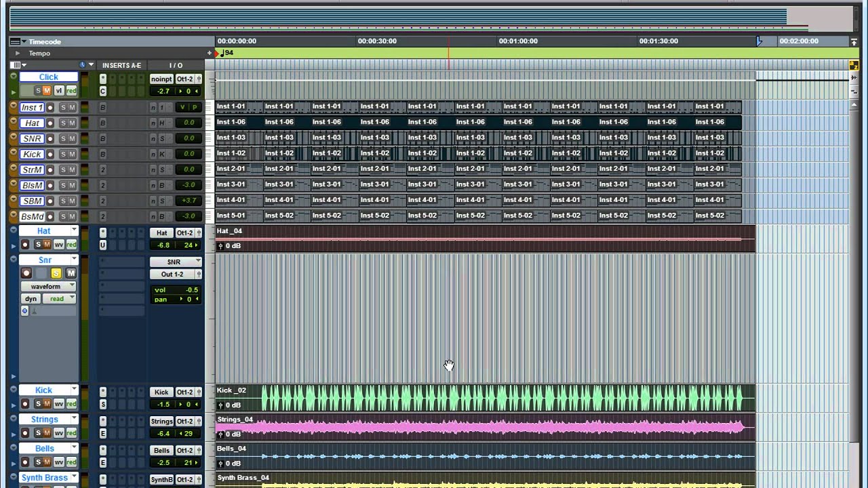Click the tempo marker 94

[x=226, y=53]
